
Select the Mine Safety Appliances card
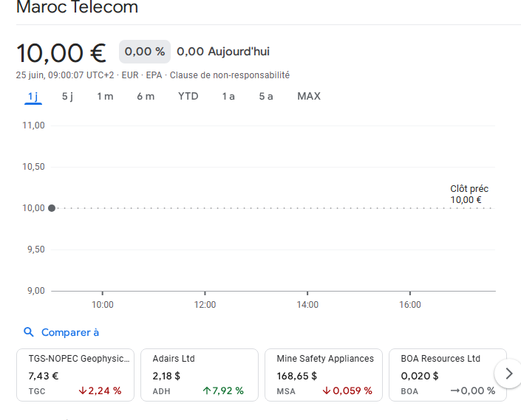click(x=324, y=374)
